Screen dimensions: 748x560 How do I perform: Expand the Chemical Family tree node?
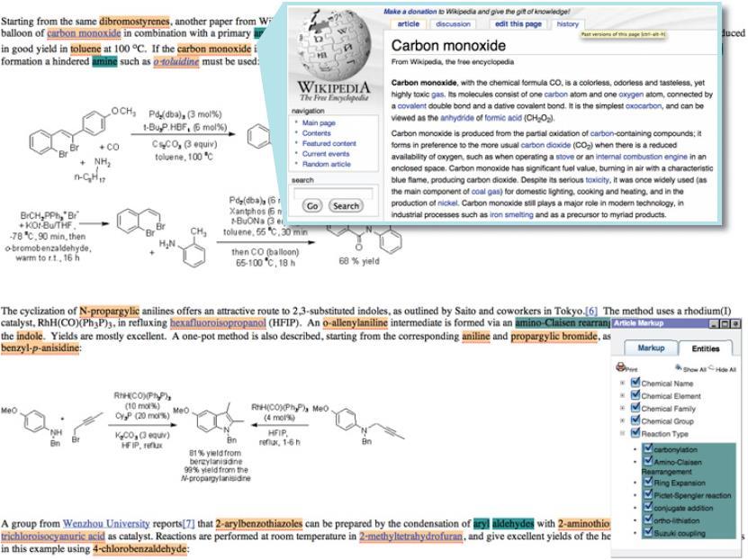622,409
